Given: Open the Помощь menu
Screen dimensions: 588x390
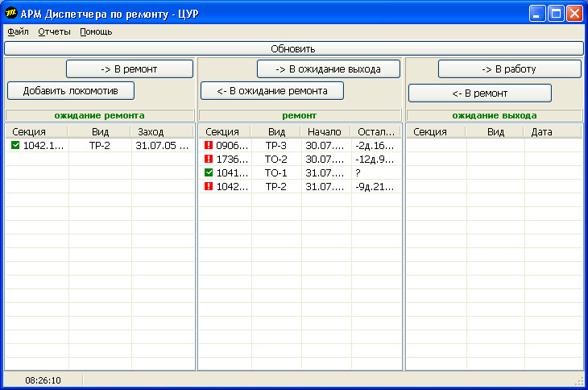Looking at the screenshot, I should pyautogui.click(x=96, y=32).
